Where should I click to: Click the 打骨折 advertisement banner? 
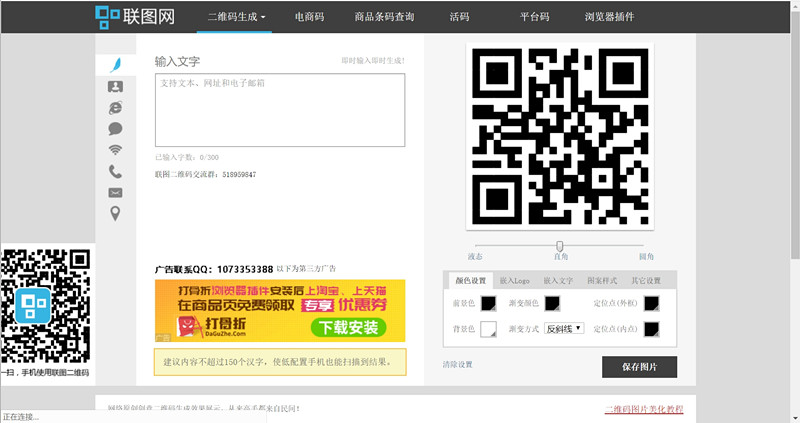(280, 311)
